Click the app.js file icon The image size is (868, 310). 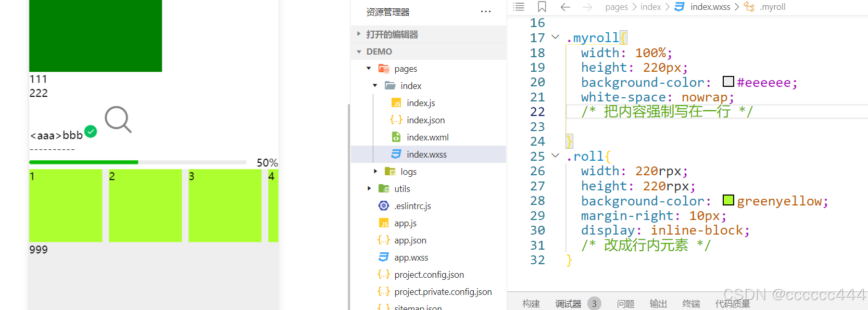click(x=384, y=223)
